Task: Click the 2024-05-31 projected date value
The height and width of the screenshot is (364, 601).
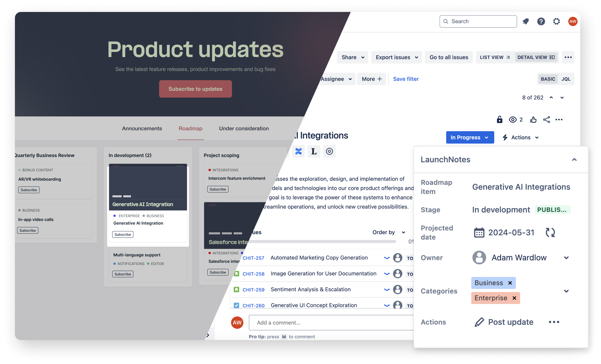Action: 511,232
